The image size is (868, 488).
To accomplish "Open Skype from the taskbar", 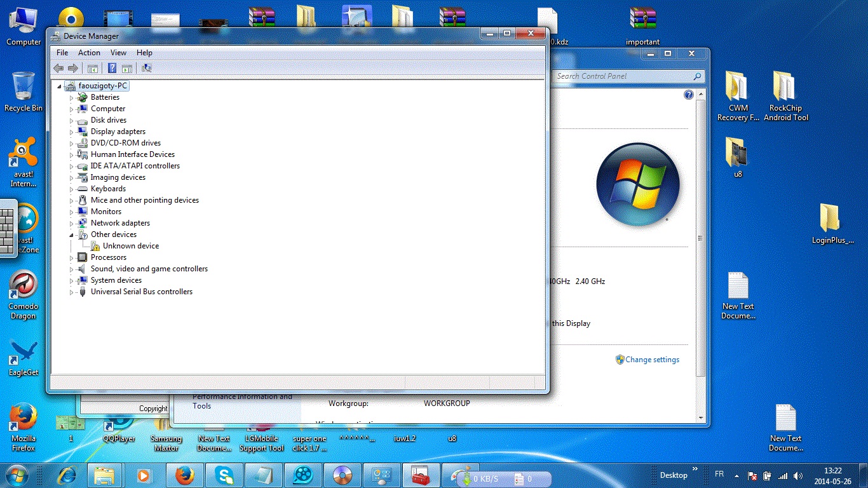I will click(x=224, y=475).
